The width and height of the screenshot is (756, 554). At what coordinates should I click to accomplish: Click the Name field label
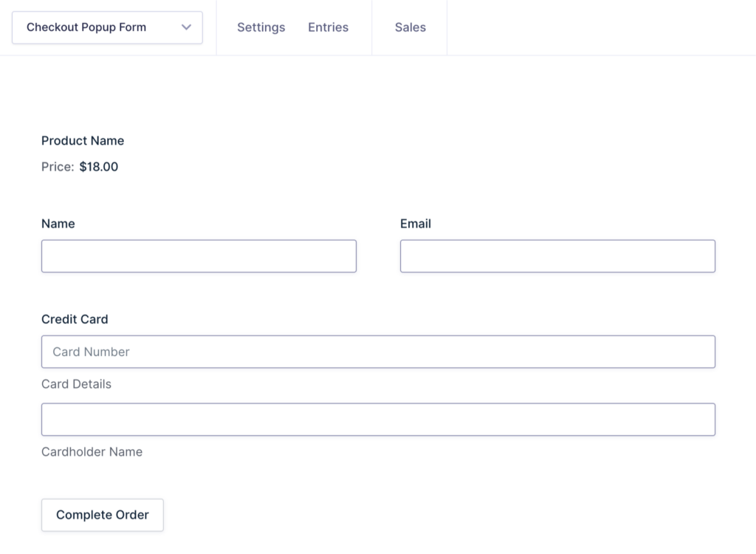tap(58, 223)
